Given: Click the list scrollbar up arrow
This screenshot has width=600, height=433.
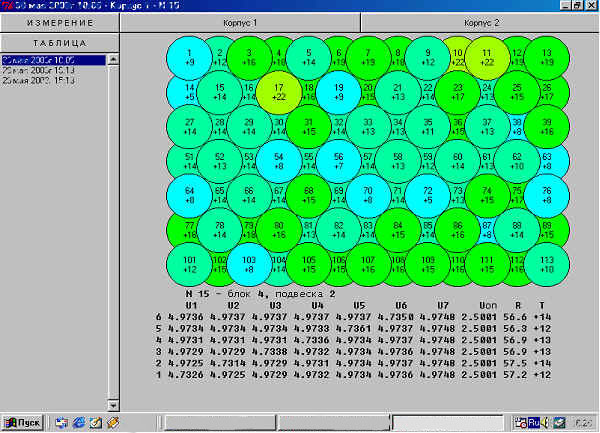Looking at the screenshot, I should click(x=113, y=59).
